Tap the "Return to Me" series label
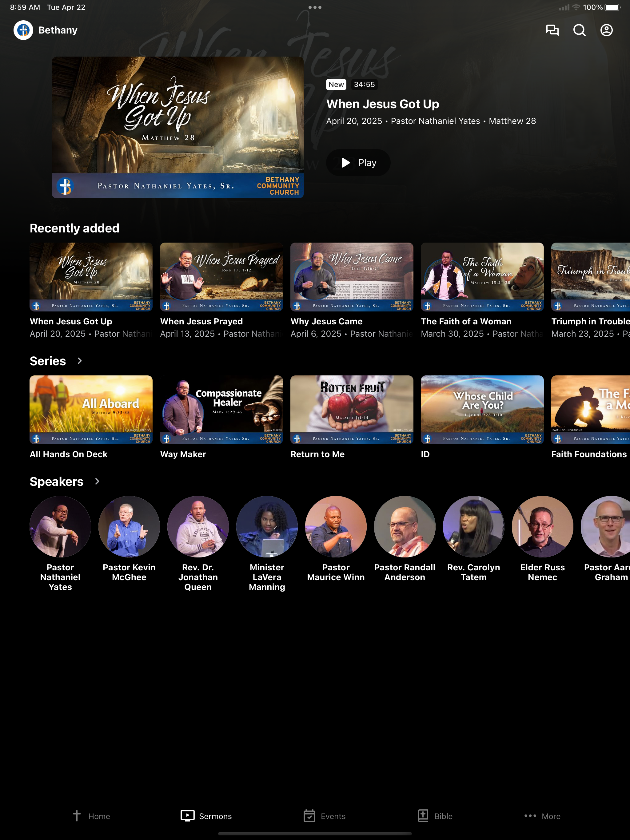Image resolution: width=630 pixels, height=840 pixels. click(318, 454)
